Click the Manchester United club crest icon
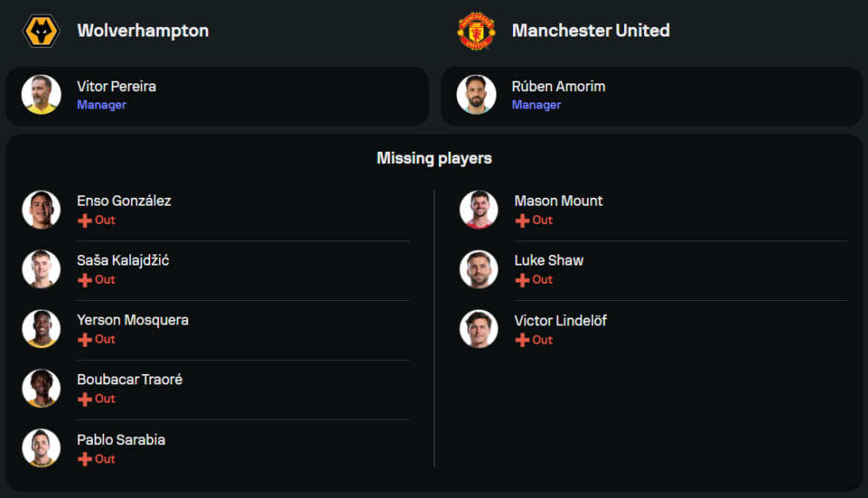Image resolution: width=868 pixels, height=498 pixels. click(x=476, y=31)
